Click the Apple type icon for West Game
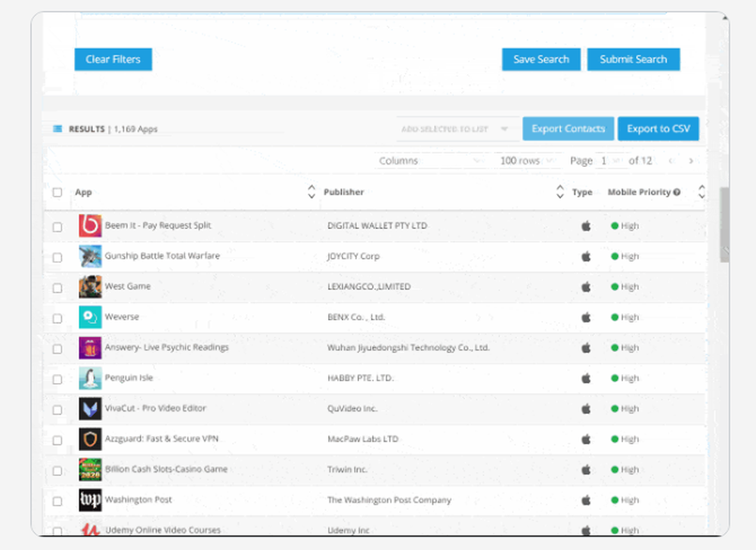756x550 pixels. tap(586, 286)
